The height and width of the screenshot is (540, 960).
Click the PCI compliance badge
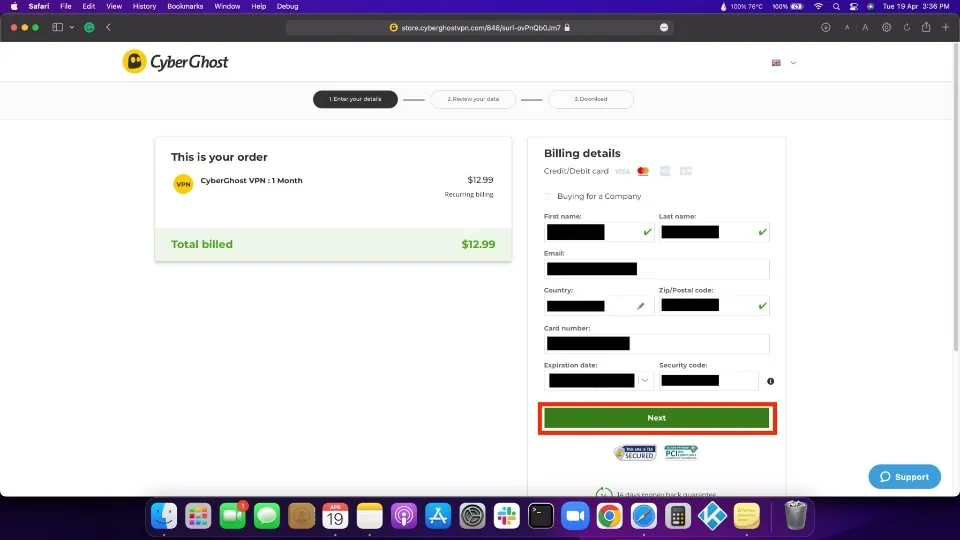pyautogui.click(x=681, y=452)
